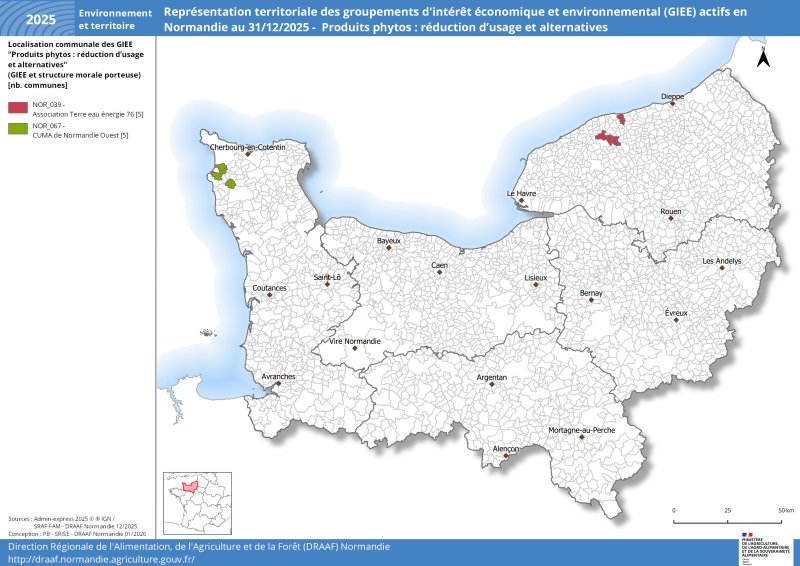Click the green communes cluster near Cherbourg
The image size is (800, 566).
click(x=222, y=175)
